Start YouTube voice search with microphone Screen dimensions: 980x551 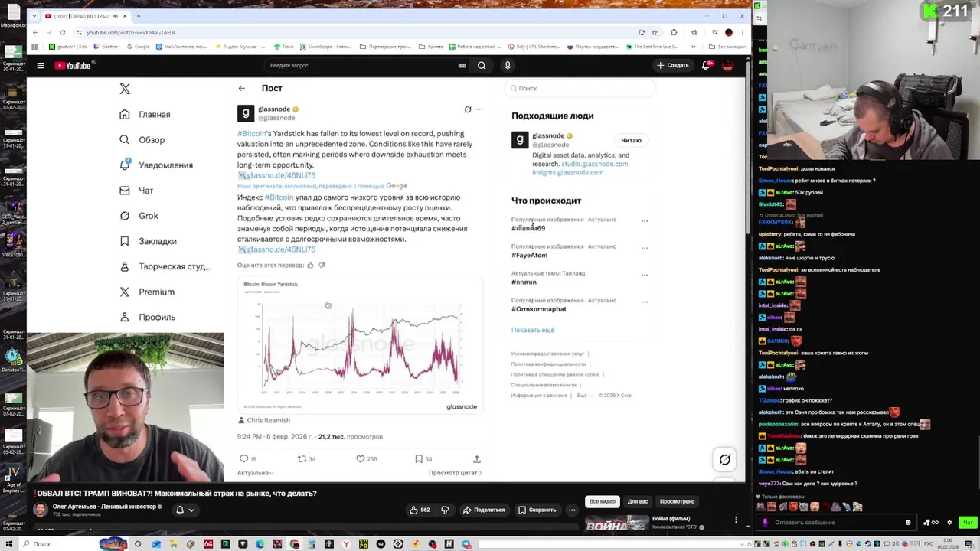pos(507,66)
